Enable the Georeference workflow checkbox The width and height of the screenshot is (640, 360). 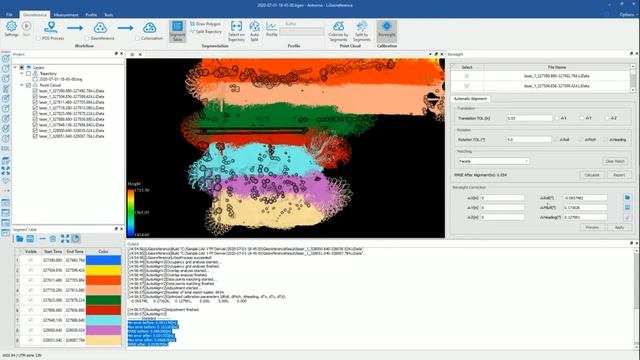pyautogui.click(x=87, y=38)
